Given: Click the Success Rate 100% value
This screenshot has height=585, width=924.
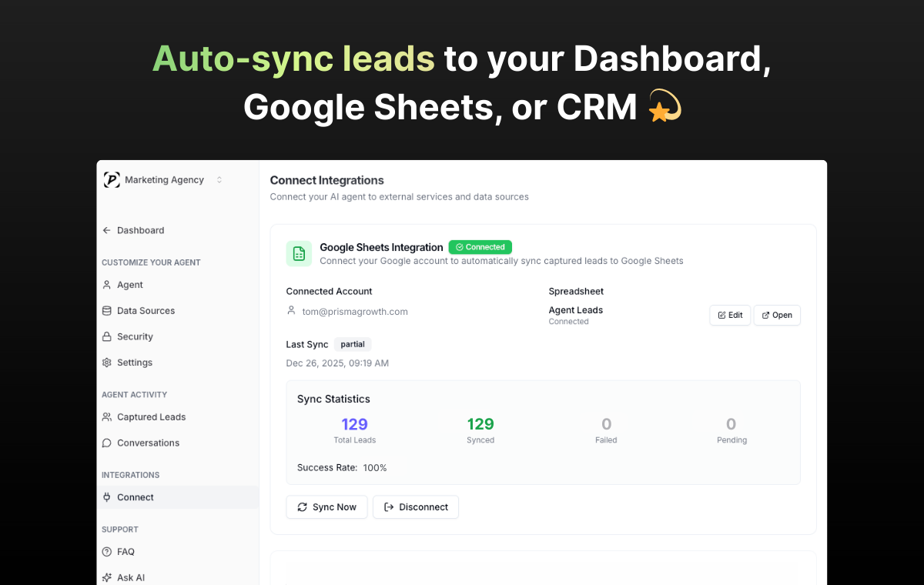Looking at the screenshot, I should pyautogui.click(x=375, y=468).
